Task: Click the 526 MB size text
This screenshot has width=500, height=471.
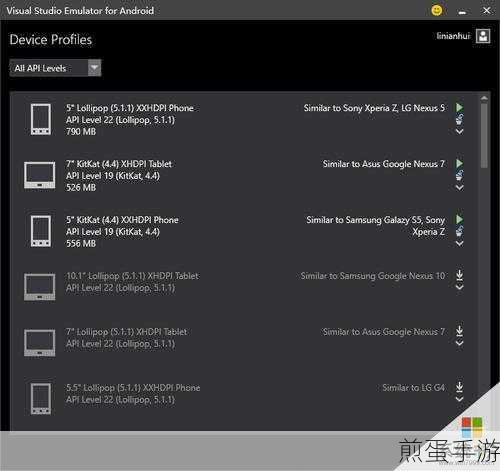Action: coord(81,188)
